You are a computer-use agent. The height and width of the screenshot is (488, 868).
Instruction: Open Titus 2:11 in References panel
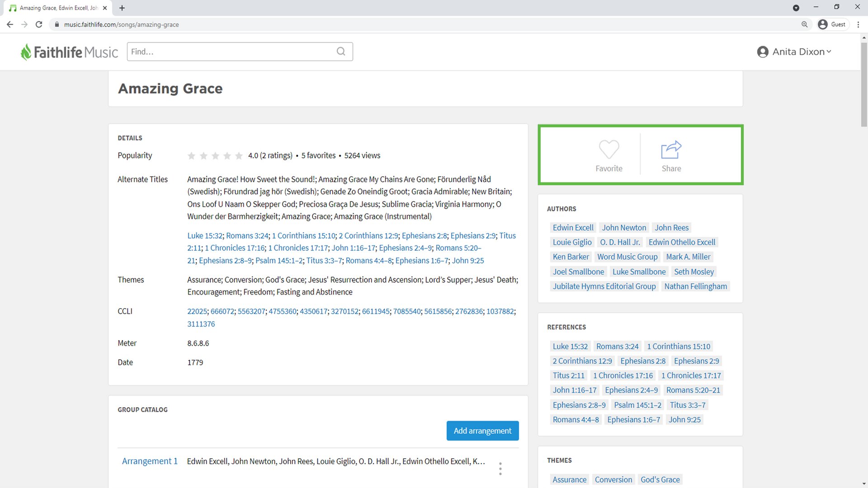click(568, 375)
